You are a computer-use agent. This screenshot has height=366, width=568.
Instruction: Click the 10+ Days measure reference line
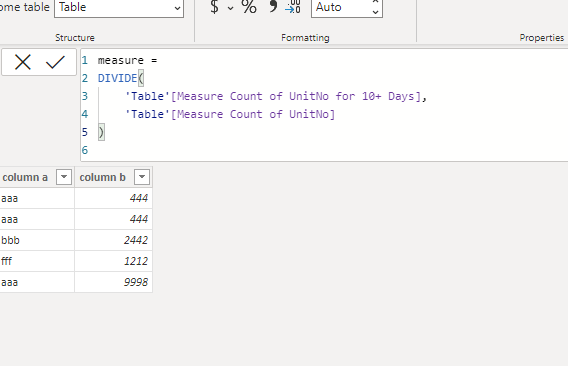pyautogui.click(x=276, y=96)
